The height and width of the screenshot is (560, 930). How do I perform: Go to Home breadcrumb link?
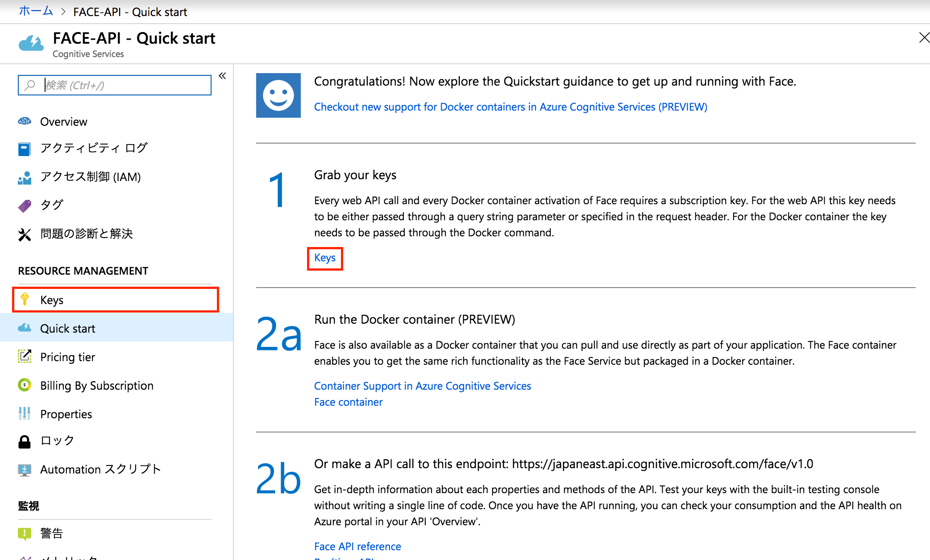pos(36,11)
